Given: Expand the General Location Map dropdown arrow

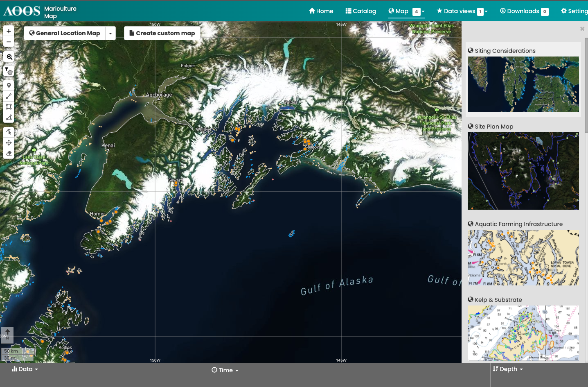Looking at the screenshot, I should (110, 33).
